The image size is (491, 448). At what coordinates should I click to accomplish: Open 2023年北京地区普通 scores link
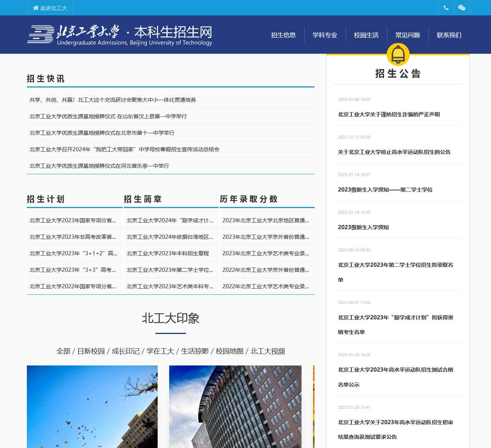click(266, 220)
